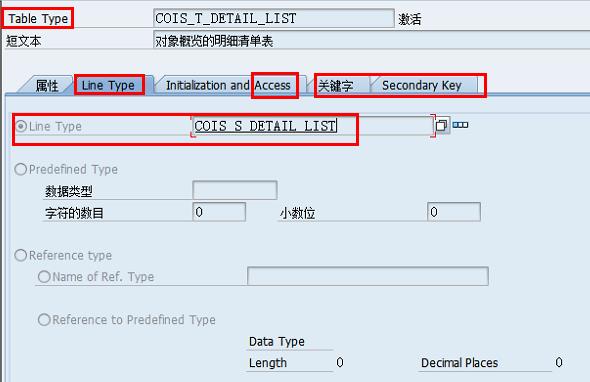Click the Name of Ref. Type text field
This screenshot has height=382, width=590.
tap(368, 276)
